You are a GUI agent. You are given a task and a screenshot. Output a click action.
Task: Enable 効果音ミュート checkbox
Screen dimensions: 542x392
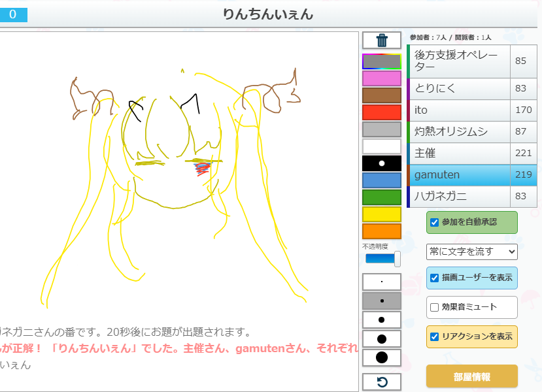point(435,307)
